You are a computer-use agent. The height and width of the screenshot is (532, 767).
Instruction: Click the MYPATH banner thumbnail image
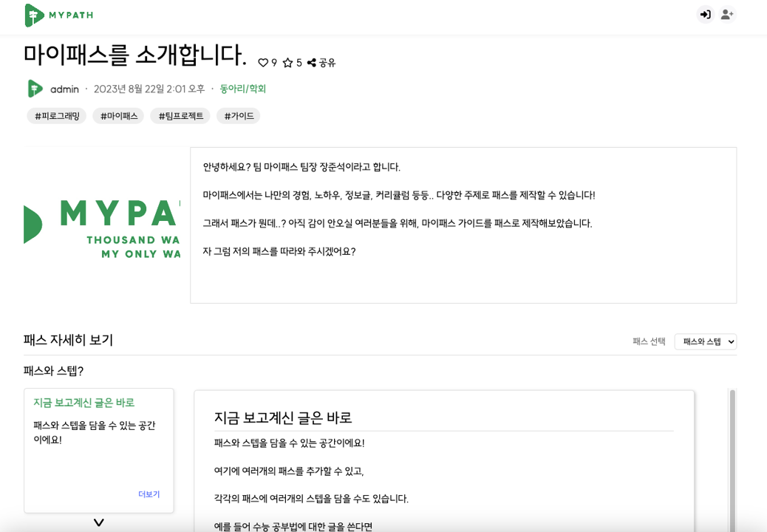click(x=102, y=225)
